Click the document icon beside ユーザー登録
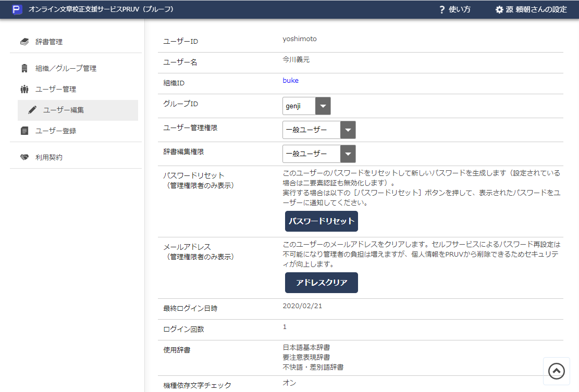 (x=23, y=131)
